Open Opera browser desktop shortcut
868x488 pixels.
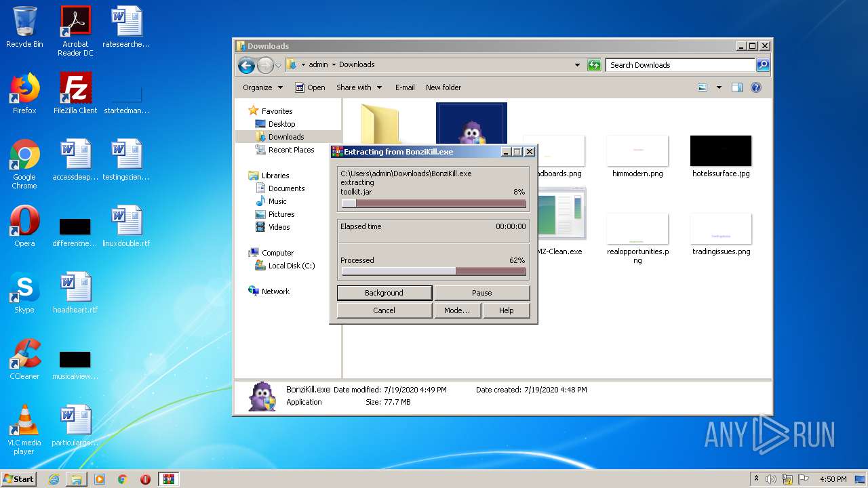(x=24, y=226)
